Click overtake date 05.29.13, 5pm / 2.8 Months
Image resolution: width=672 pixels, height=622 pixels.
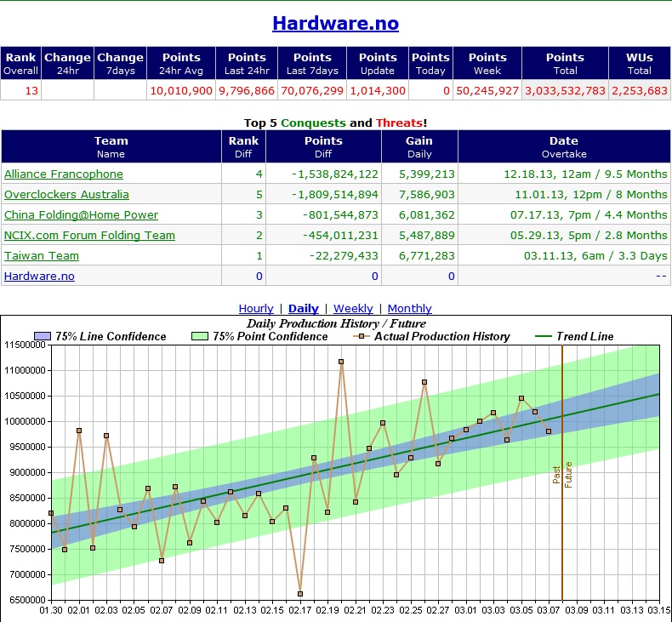[x=589, y=236]
